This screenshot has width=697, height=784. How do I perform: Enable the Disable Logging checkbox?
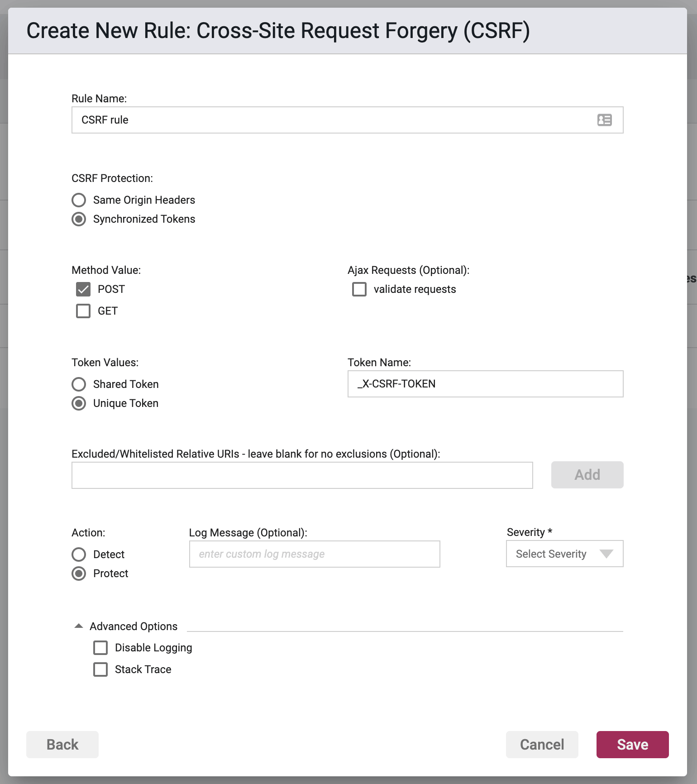[100, 648]
